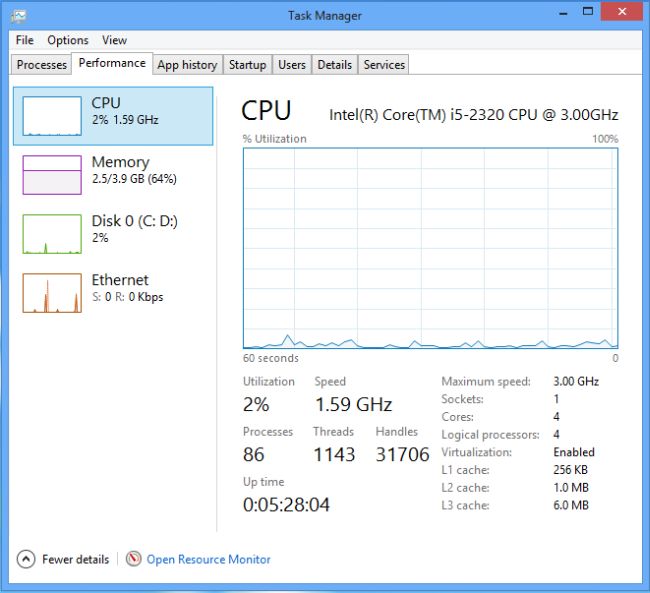
Task: Click the % Utilization graph label
Action: tap(274, 139)
